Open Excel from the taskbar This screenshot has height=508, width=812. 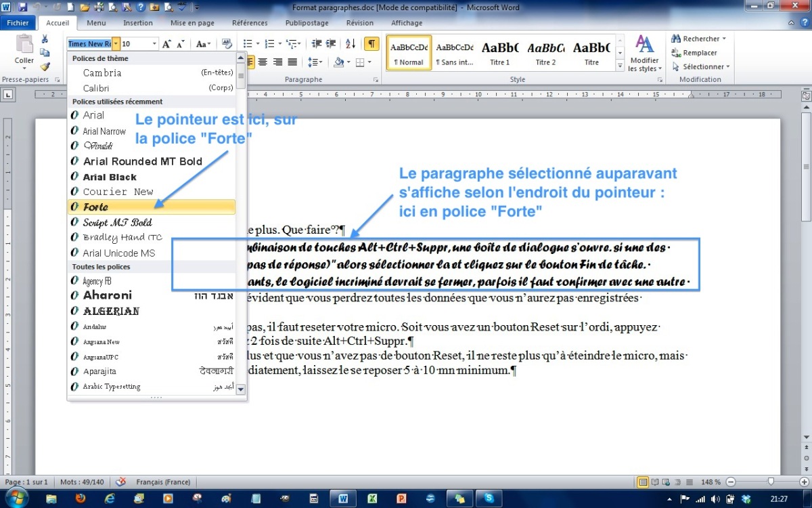tap(371, 499)
